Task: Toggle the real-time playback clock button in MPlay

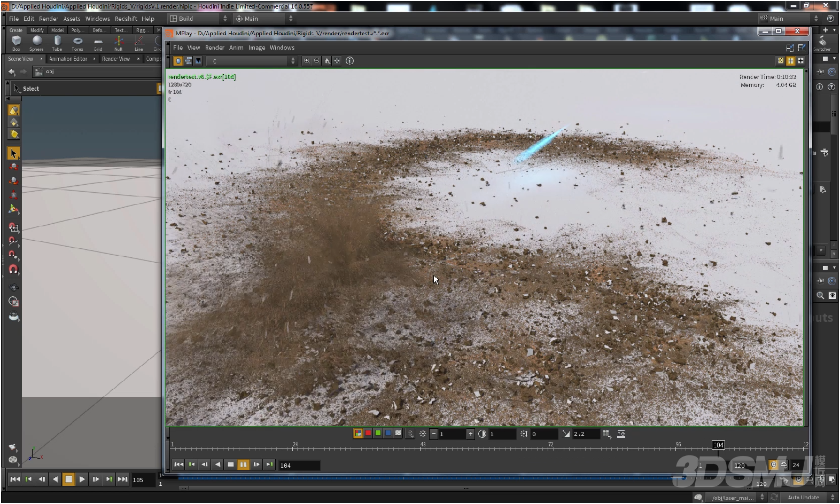Action: (x=773, y=465)
